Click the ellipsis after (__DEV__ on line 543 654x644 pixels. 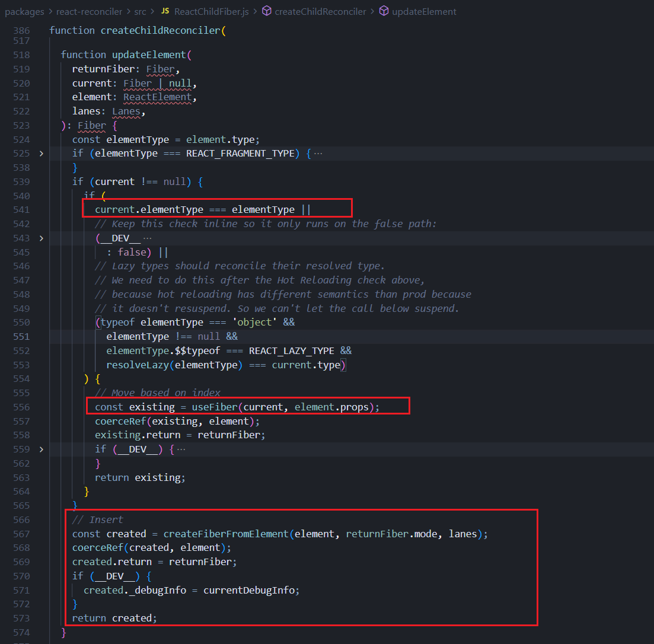click(x=147, y=238)
